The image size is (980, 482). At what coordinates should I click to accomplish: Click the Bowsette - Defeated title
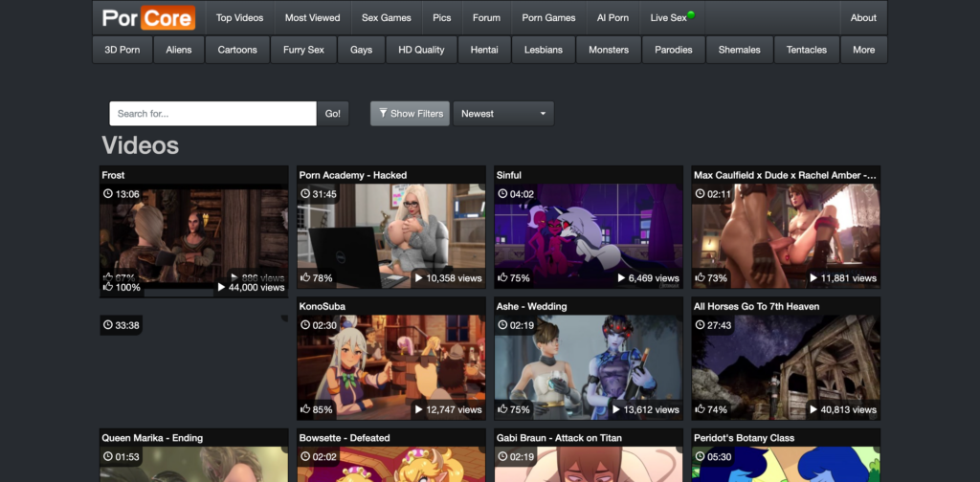pyautogui.click(x=345, y=438)
